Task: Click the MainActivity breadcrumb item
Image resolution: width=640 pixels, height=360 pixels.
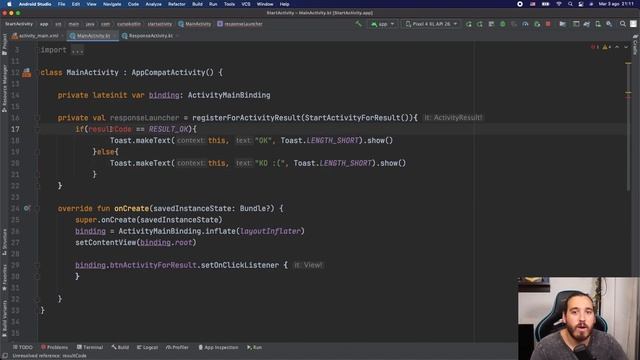Action: (195, 24)
